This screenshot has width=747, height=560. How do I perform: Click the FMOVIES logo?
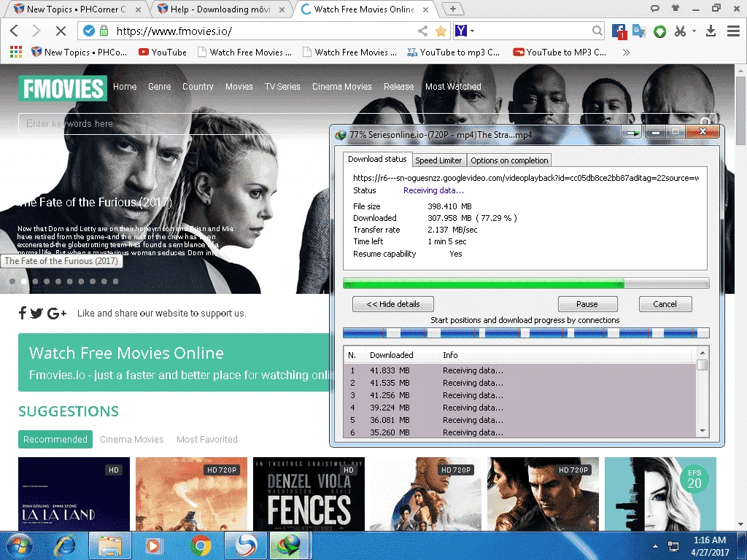tap(63, 88)
